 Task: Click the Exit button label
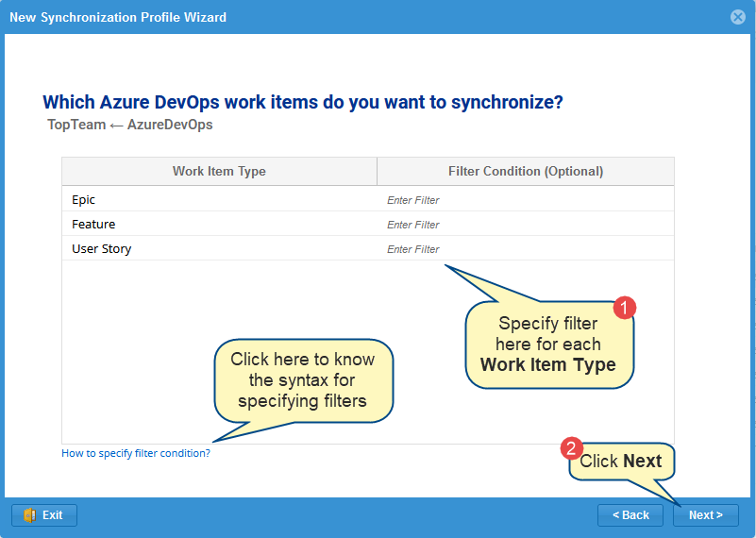pos(53,515)
